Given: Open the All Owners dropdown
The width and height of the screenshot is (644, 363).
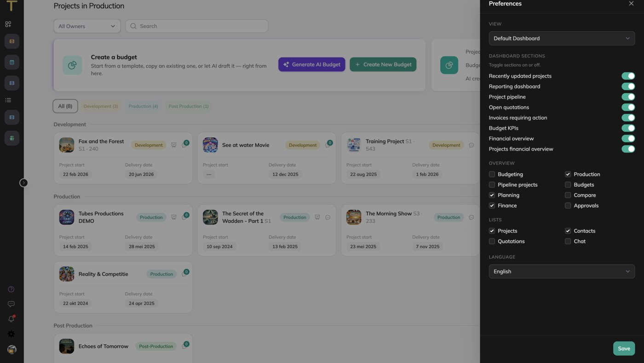Looking at the screenshot, I should pyautogui.click(x=87, y=26).
